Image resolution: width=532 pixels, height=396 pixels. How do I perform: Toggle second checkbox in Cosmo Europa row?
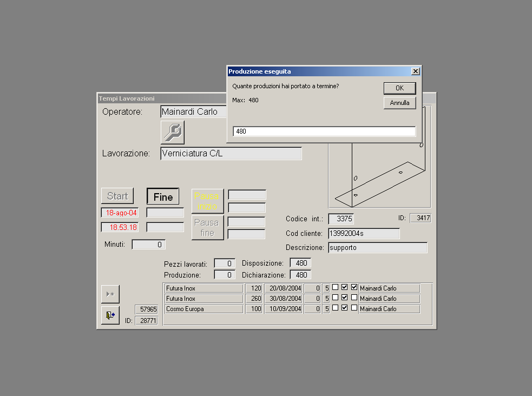(x=345, y=308)
